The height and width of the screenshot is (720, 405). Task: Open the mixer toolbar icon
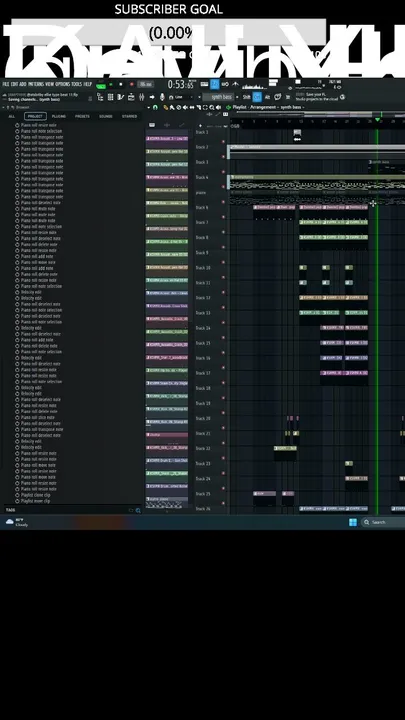[141, 97]
